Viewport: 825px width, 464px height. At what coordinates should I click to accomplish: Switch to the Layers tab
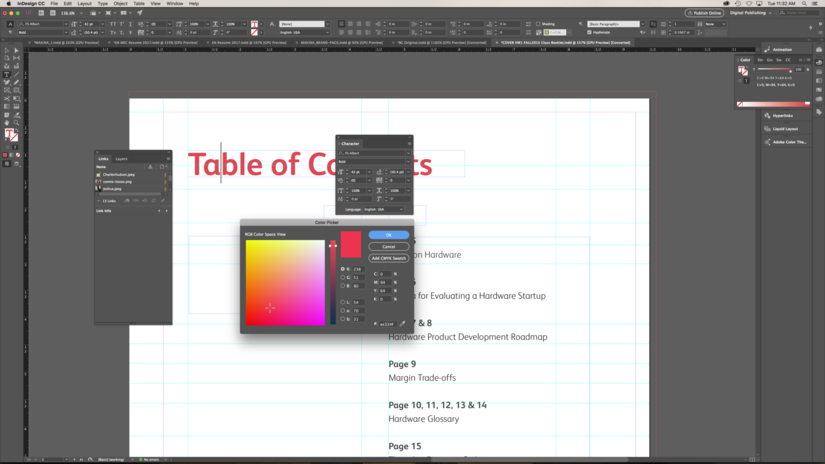point(122,158)
